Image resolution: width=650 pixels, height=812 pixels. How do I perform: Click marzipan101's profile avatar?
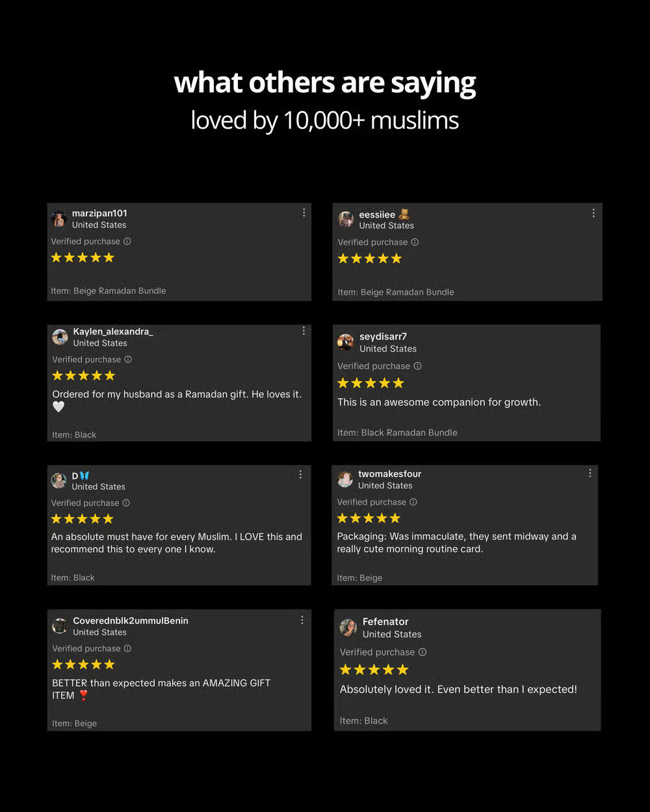59,219
